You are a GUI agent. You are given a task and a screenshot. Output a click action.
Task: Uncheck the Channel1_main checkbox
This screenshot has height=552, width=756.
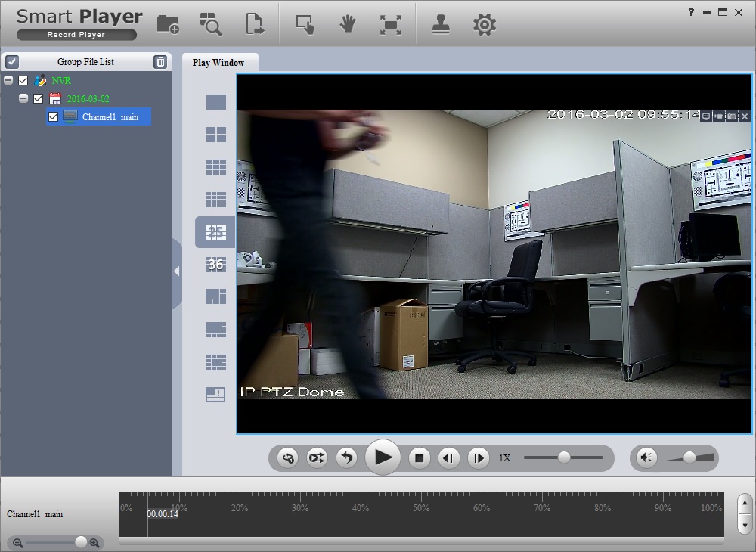[x=53, y=117]
